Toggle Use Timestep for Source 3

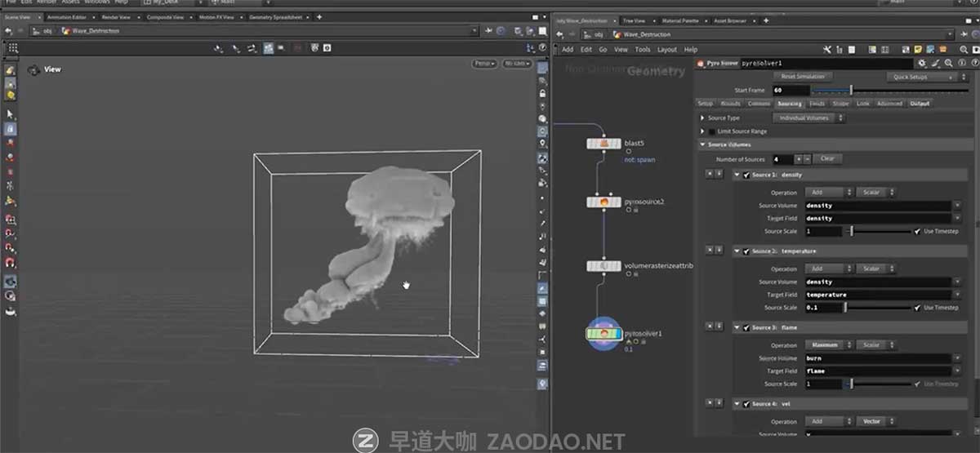pyautogui.click(x=918, y=384)
